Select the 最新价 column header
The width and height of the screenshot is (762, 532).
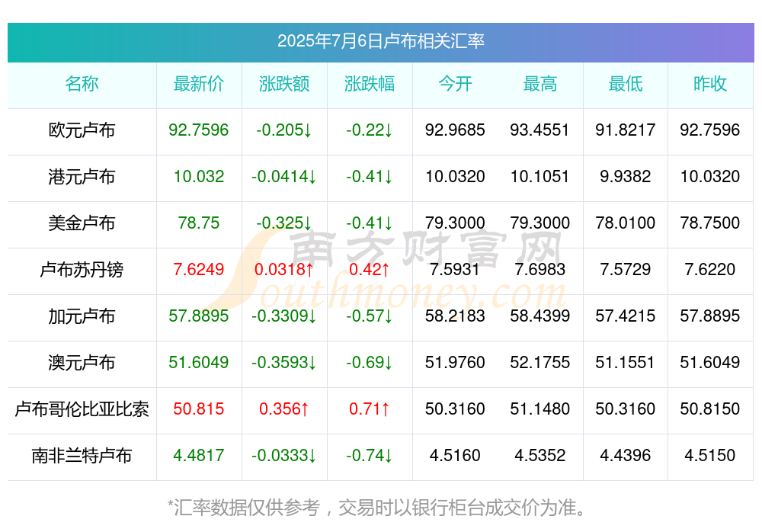click(199, 84)
